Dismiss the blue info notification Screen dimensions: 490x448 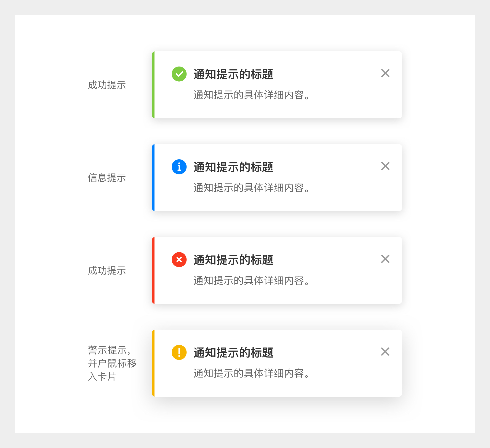pyautogui.click(x=385, y=166)
